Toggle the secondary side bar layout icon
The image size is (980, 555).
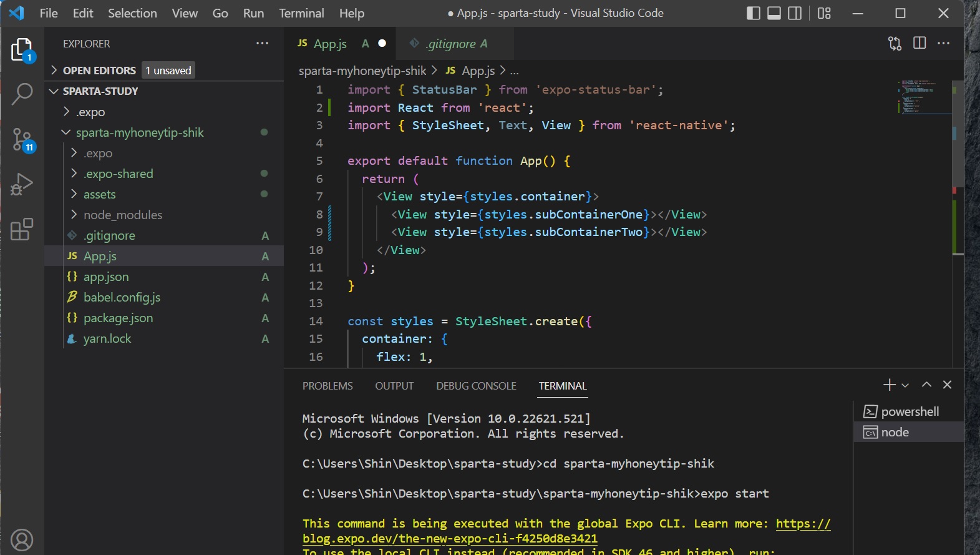tap(795, 13)
